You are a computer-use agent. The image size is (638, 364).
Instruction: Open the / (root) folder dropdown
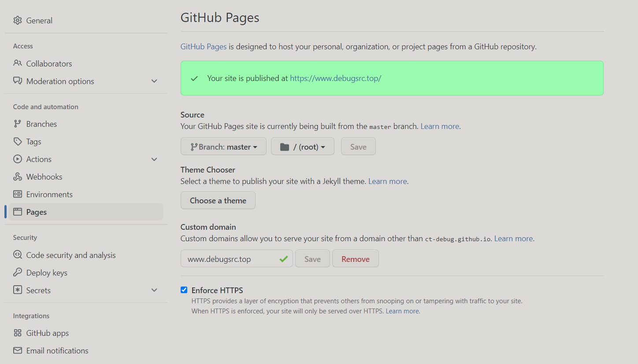coord(302,147)
